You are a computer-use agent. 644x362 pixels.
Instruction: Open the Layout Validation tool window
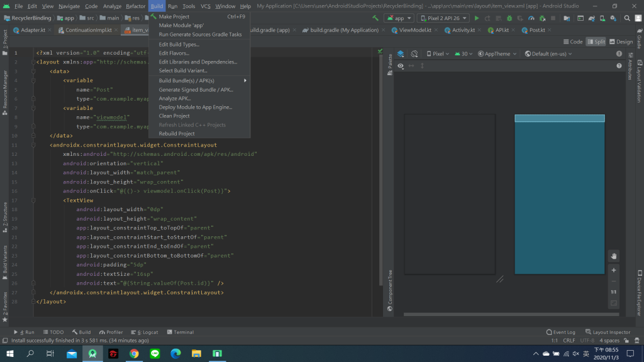click(640, 81)
